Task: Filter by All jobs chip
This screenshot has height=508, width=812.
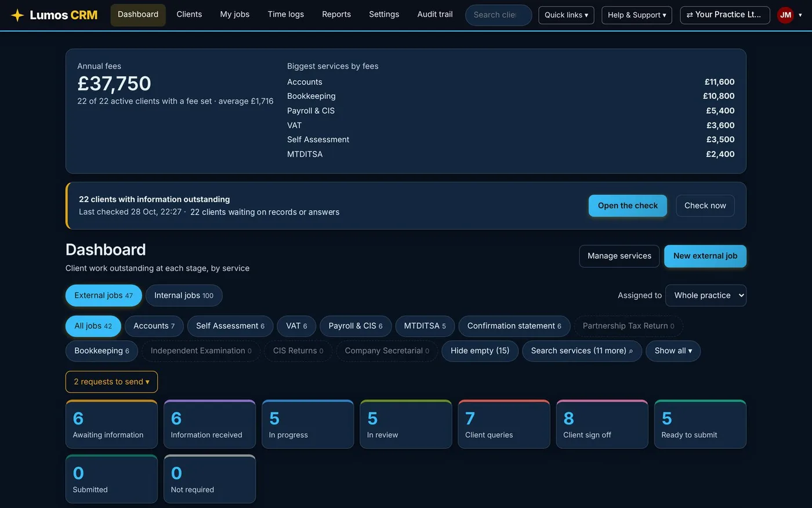Action: tap(93, 326)
